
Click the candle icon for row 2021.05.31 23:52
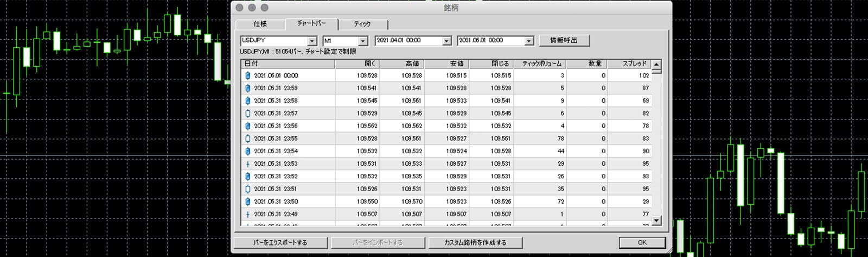[248, 176]
